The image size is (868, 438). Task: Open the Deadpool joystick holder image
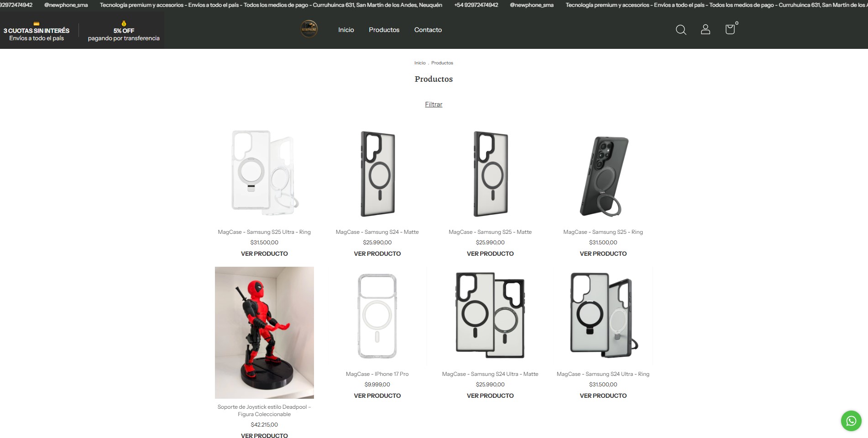click(264, 332)
